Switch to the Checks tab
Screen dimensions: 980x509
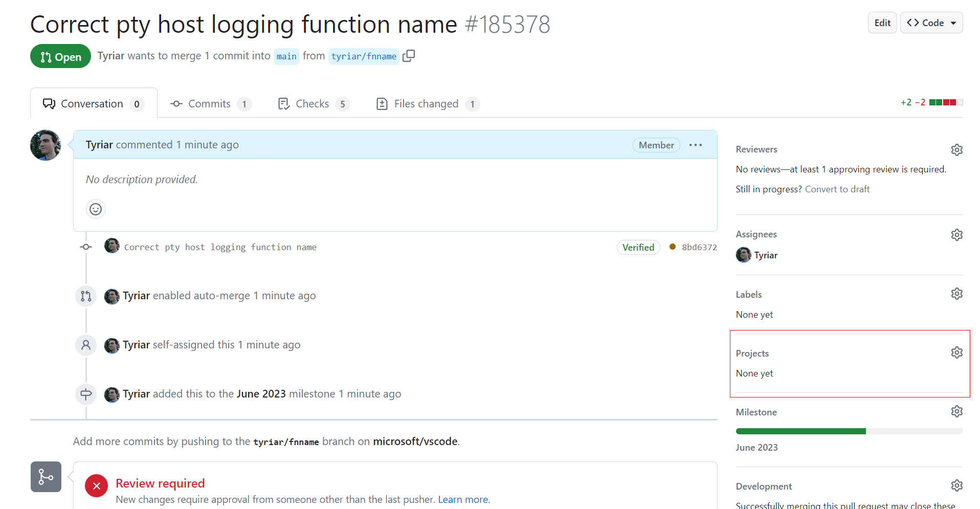click(x=313, y=103)
